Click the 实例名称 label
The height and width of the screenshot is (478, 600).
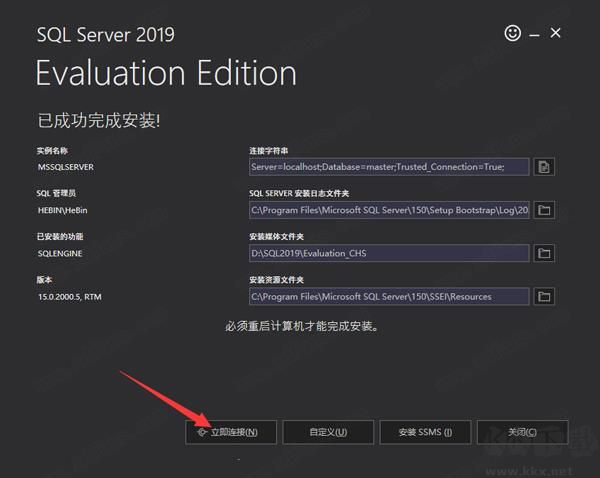pos(52,151)
